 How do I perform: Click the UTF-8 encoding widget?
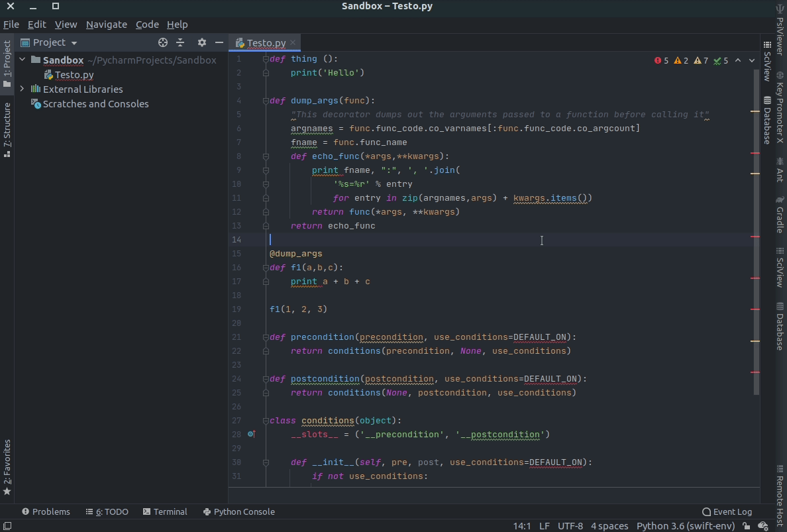tap(570, 526)
